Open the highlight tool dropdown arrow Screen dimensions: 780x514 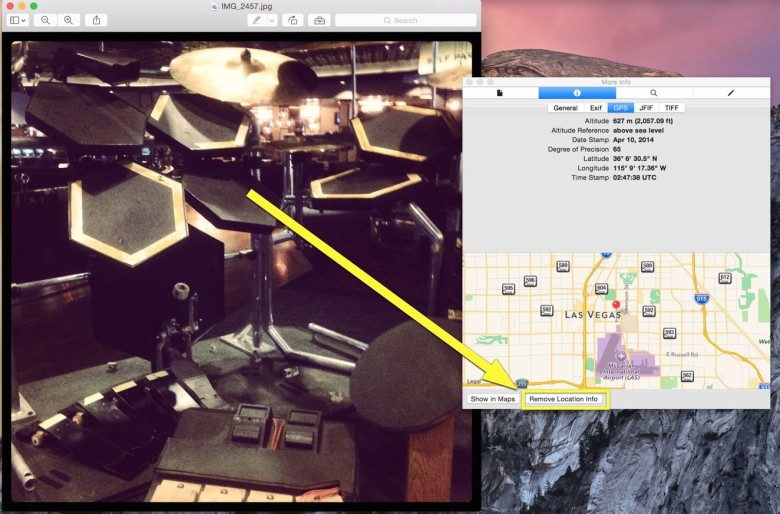click(x=272, y=20)
